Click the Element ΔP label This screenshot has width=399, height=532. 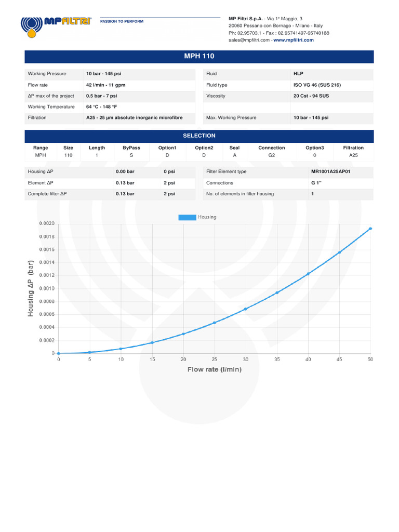(x=41, y=183)
